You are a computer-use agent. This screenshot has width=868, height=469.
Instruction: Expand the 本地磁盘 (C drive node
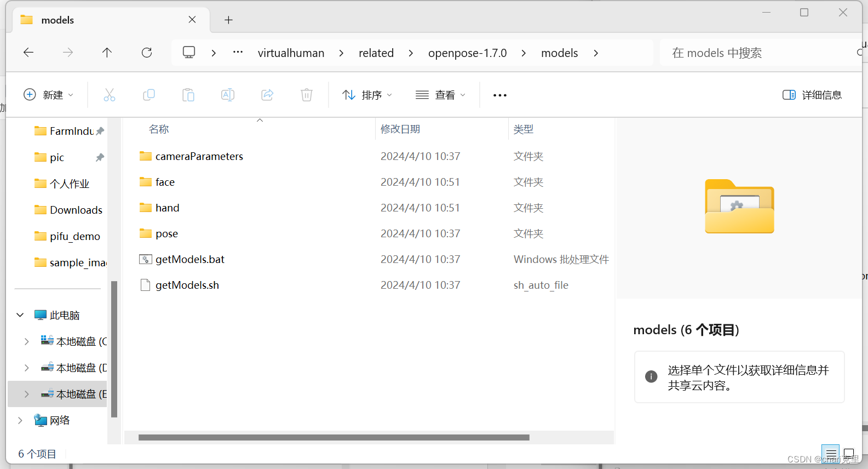point(27,341)
